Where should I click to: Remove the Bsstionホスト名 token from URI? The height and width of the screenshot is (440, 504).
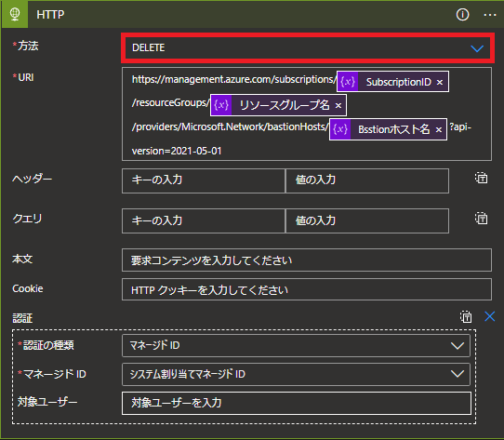point(438,130)
